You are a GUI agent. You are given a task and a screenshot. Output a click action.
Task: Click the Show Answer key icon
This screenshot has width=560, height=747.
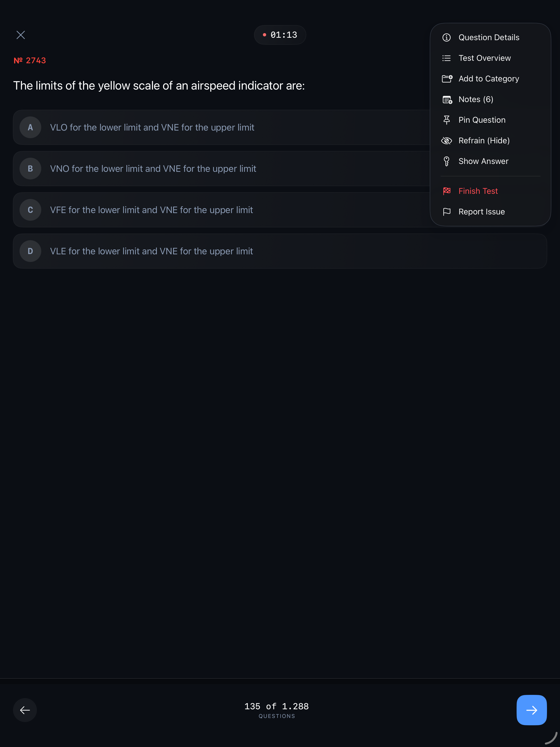point(447,161)
